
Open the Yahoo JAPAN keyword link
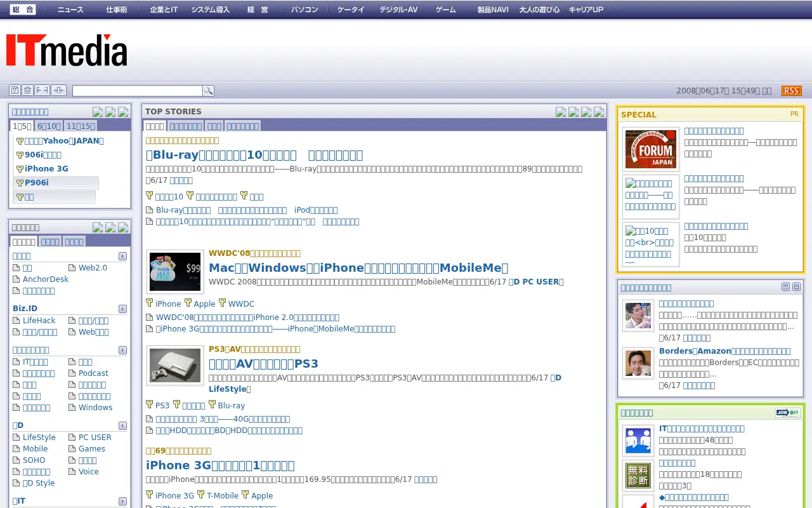tap(64, 141)
